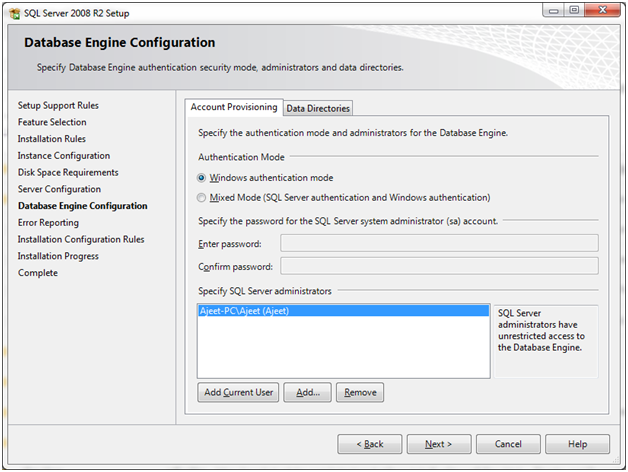Screen dimensions: 628x472
Task: Select Mixed Mode authentication radio button
Action: [x=201, y=198]
